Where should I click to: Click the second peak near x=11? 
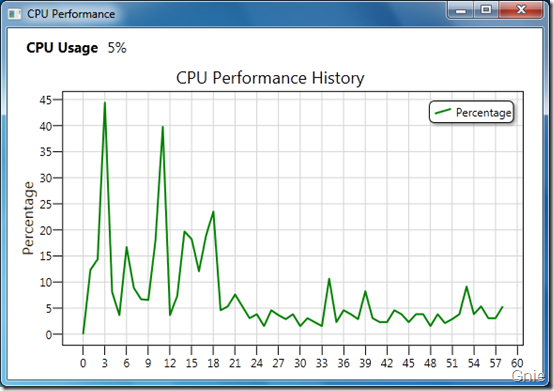pyautogui.click(x=163, y=127)
